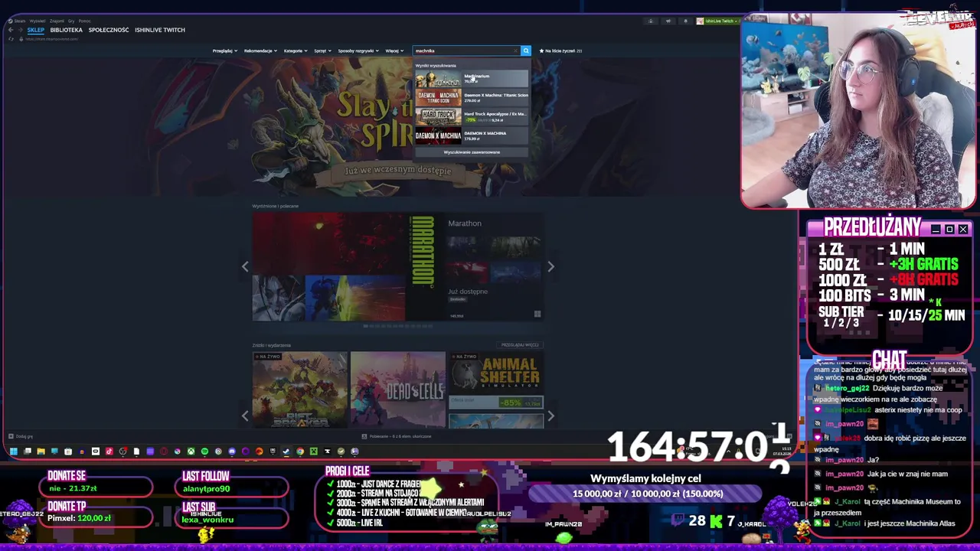Switch to the BIBLIOTEKA tab

[x=67, y=30]
